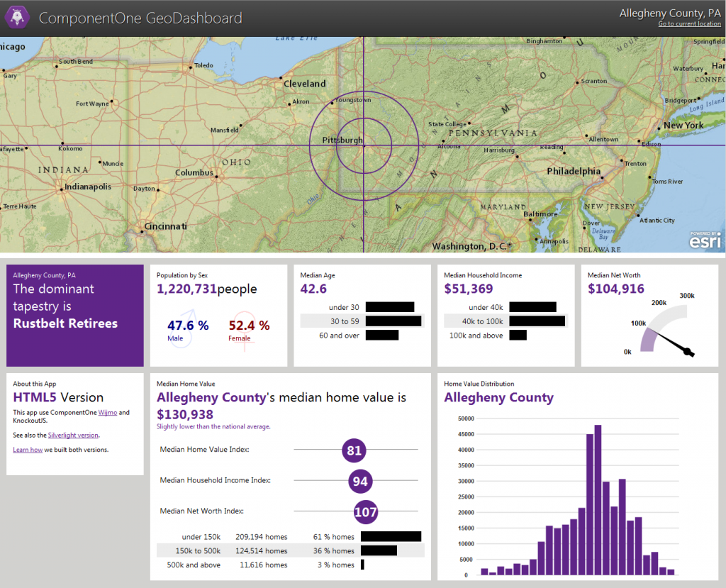
Task: Click the '40k to 100k' income bar
Action: click(537, 321)
